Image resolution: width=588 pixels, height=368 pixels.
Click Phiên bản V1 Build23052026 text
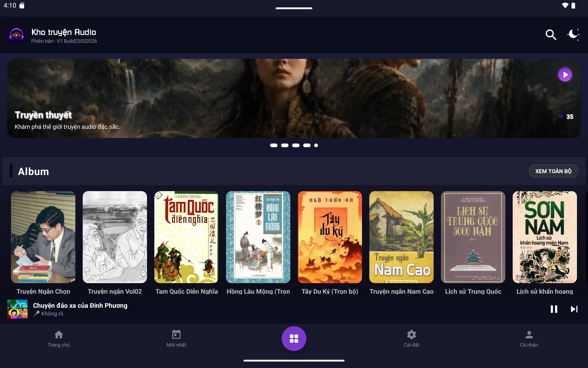(x=64, y=41)
